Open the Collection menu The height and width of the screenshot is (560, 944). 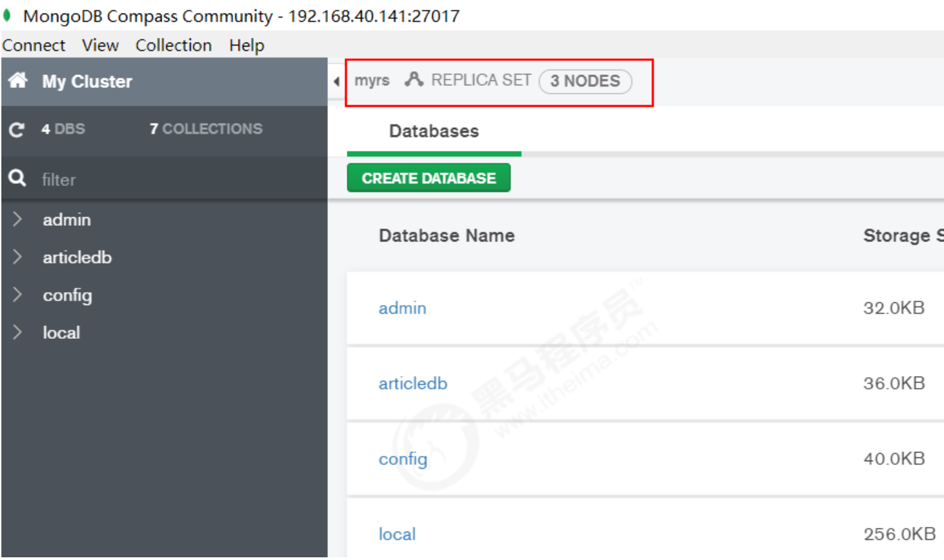coord(173,45)
